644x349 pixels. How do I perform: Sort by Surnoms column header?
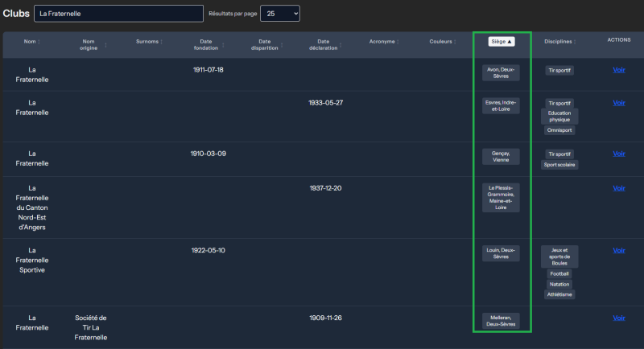tap(150, 42)
